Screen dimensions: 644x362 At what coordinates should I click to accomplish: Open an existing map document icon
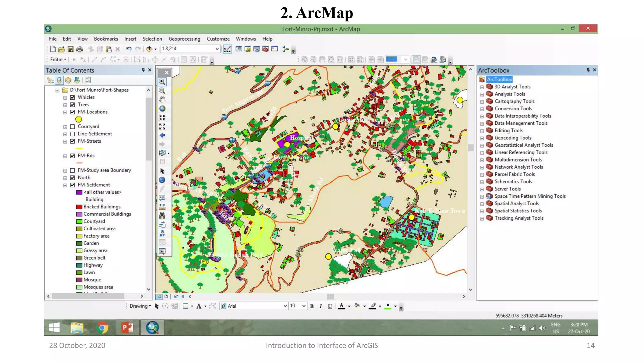pyautogui.click(x=62, y=49)
